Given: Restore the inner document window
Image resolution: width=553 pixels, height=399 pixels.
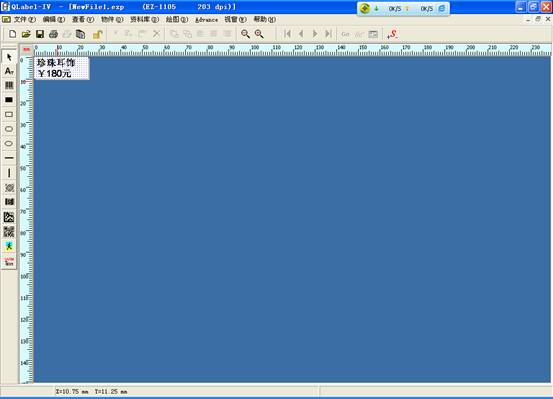Looking at the screenshot, I should pyautogui.click(x=538, y=19).
